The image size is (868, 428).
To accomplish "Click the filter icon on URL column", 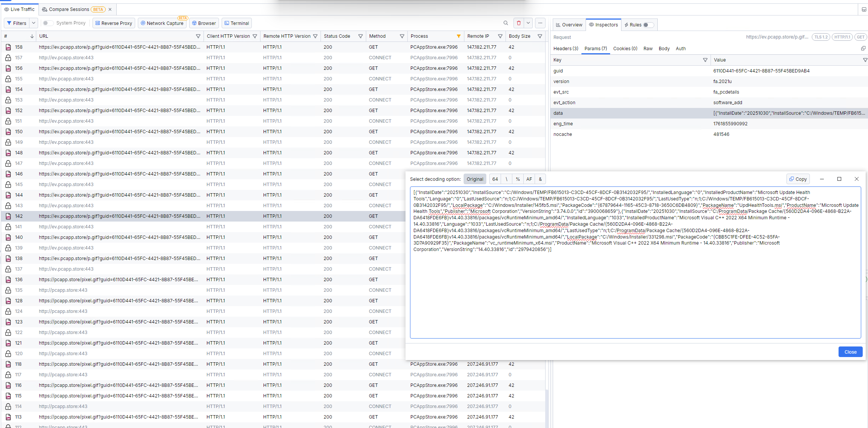I will pos(198,36).
